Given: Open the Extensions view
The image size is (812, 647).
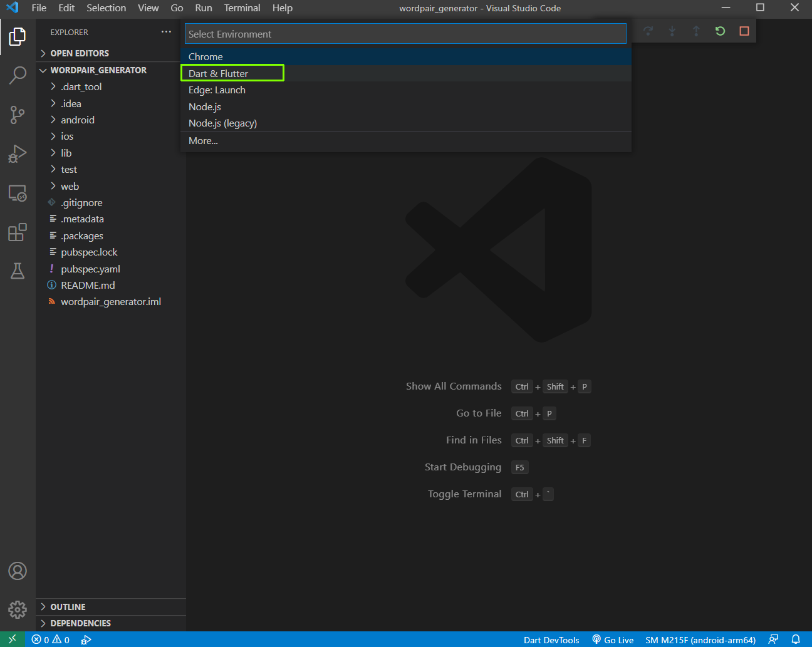Looking at the screenshot, I should pos(18,232).
